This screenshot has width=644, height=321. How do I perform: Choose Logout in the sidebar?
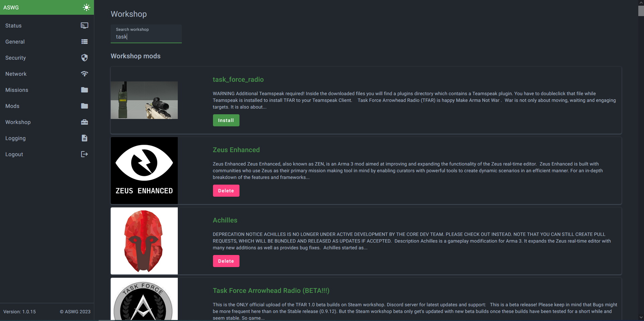[47, 154]
